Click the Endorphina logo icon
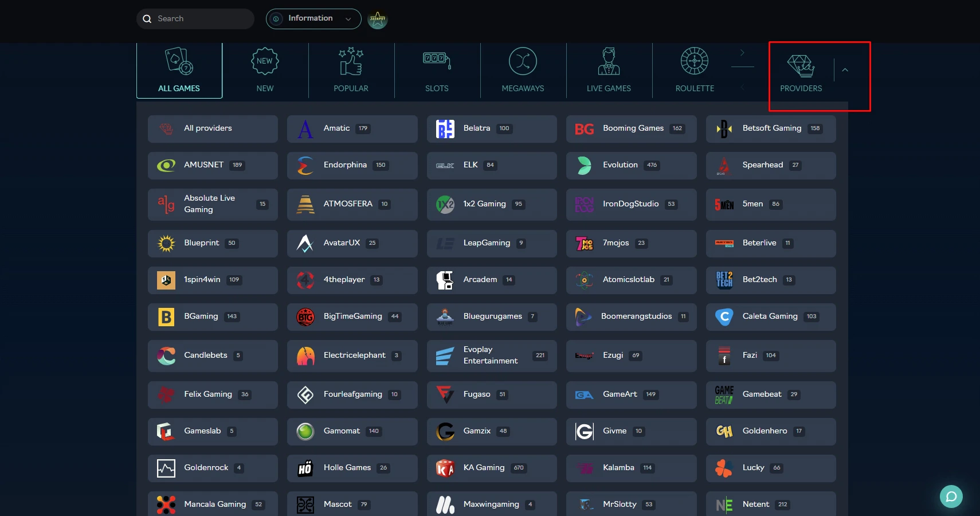Screen dimensions: 980x516 tap(305, 165)
